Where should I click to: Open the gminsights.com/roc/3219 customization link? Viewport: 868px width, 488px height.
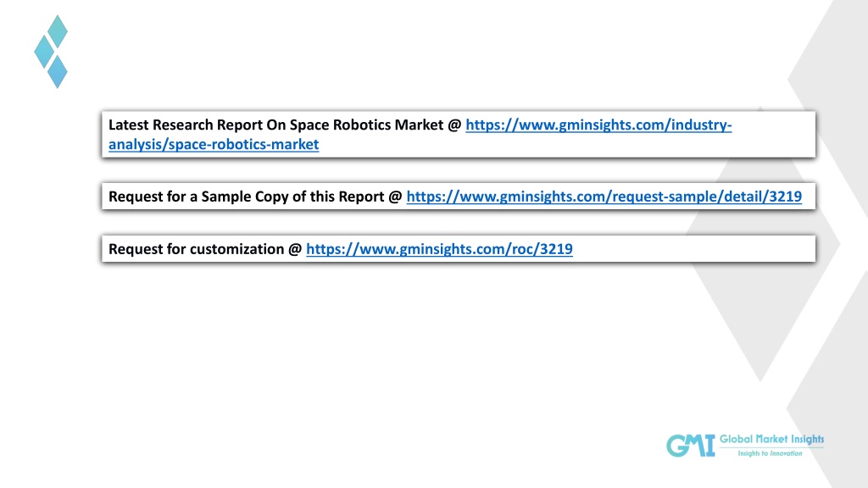pos(439,250)
